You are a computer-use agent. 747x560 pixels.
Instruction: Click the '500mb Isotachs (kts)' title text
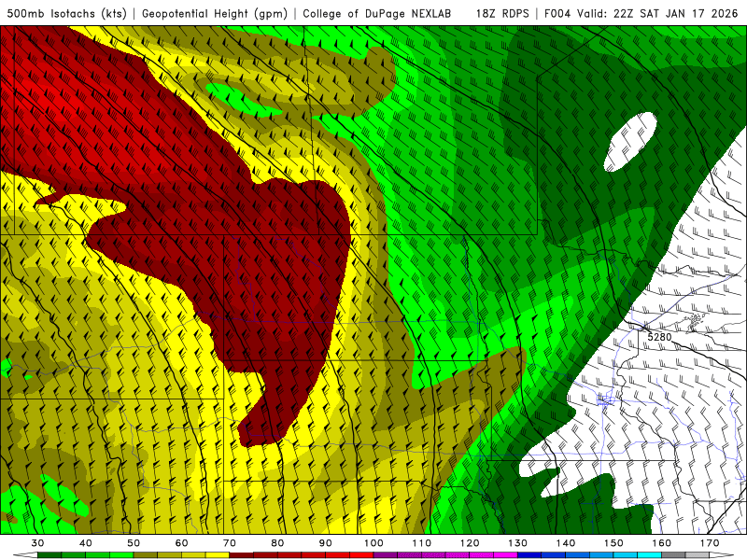66,13
